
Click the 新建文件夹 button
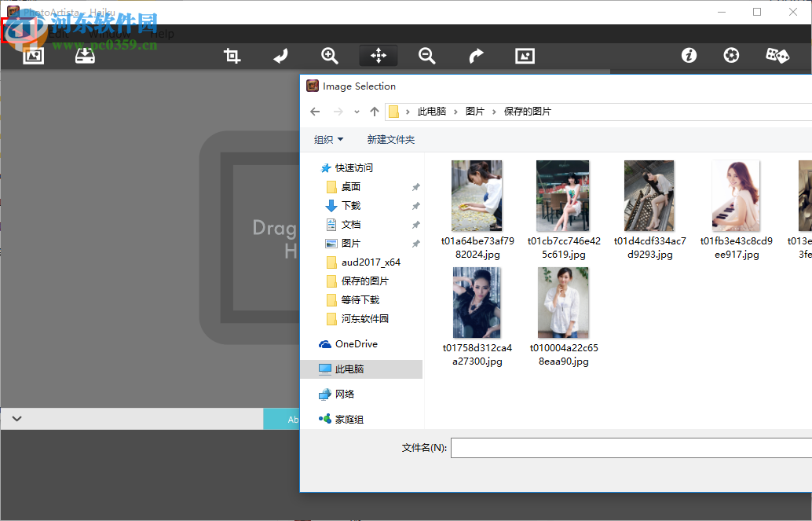click(391, 139)
